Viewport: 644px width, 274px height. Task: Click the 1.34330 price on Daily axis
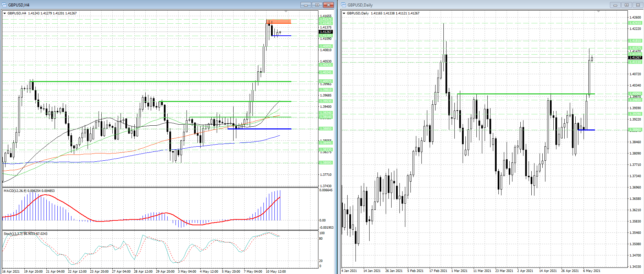pyautogui.click(x=635, y=267)
